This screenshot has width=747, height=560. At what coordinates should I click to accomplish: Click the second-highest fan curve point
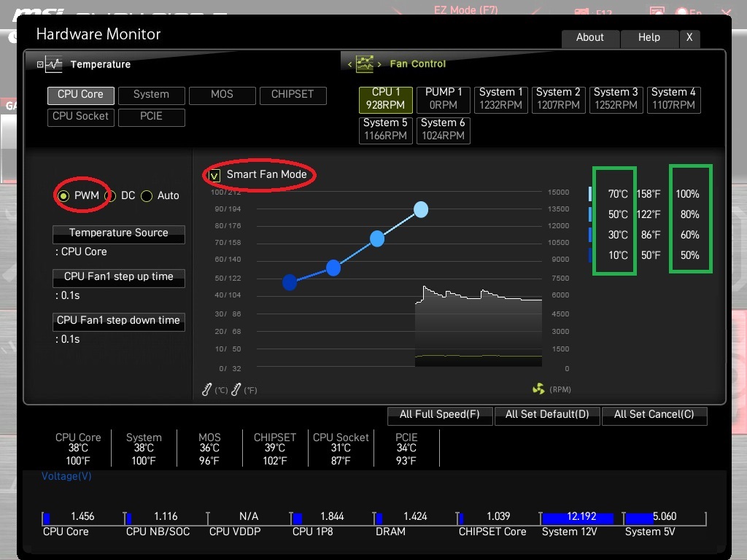pyautogui.click(x=377, y=238)
